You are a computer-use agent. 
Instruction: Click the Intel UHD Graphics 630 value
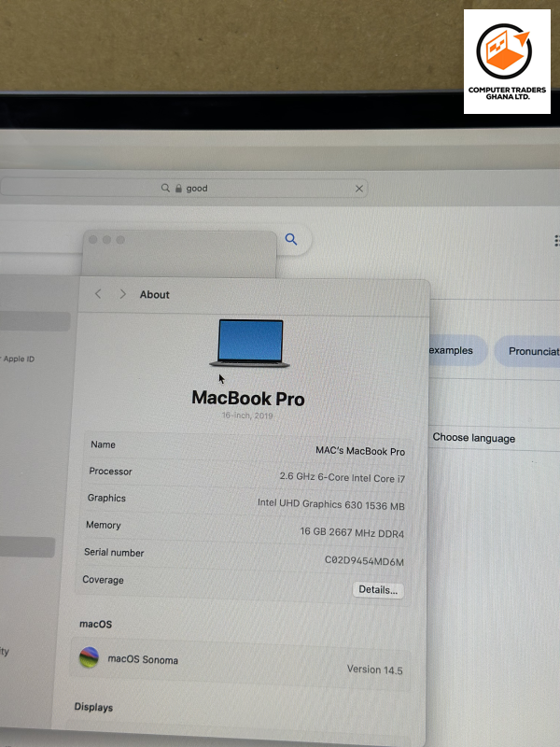click(x=331, y=504)
